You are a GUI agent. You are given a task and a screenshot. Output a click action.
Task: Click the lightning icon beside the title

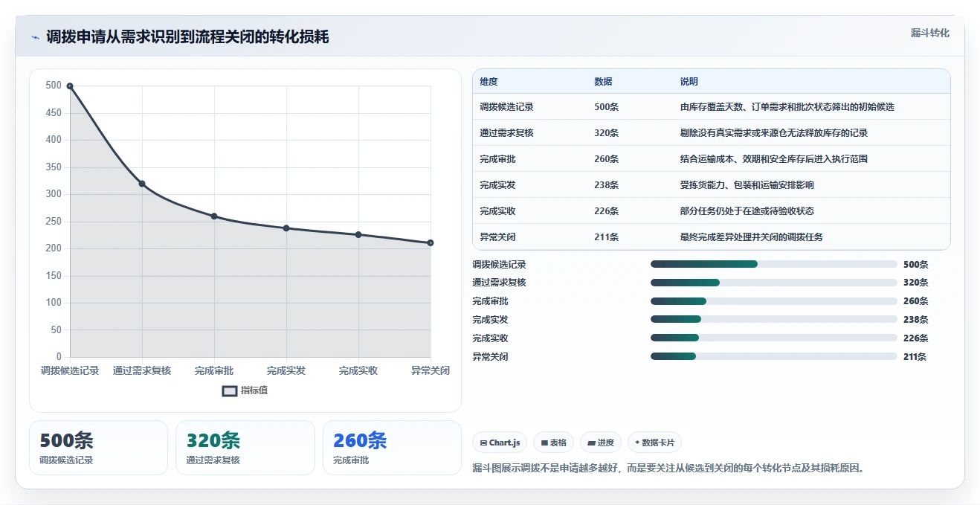(35, 37)
